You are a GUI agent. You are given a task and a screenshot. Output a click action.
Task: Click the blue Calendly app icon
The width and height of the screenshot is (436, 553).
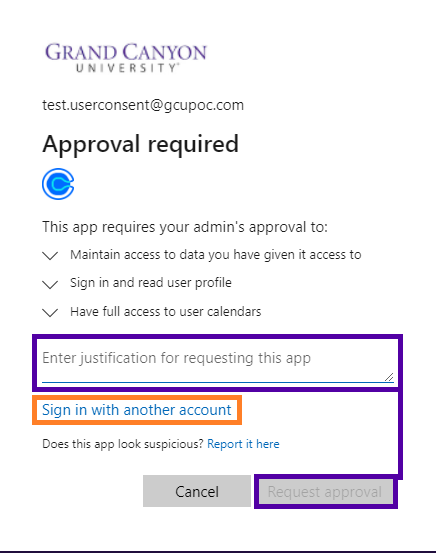[x=58, y=184]
